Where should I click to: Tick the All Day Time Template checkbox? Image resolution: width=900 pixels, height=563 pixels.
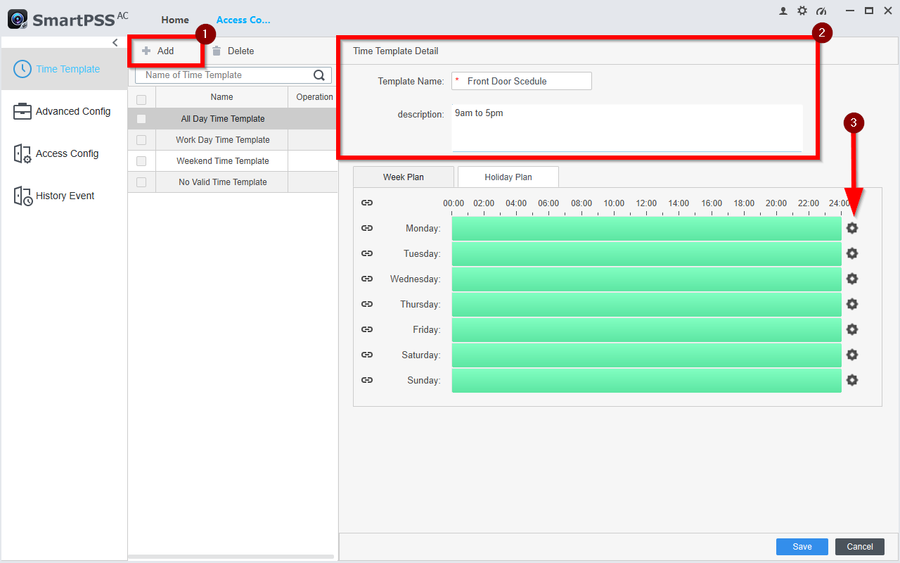click(141, 119)
